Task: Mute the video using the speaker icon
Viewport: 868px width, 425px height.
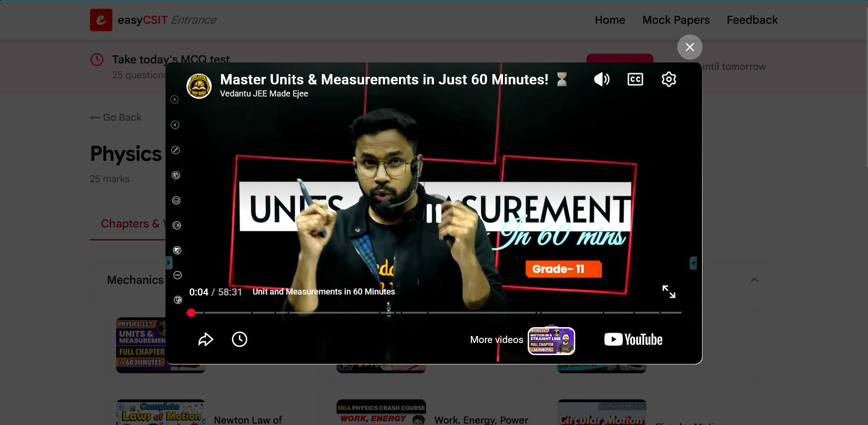Action: (601, 79)
